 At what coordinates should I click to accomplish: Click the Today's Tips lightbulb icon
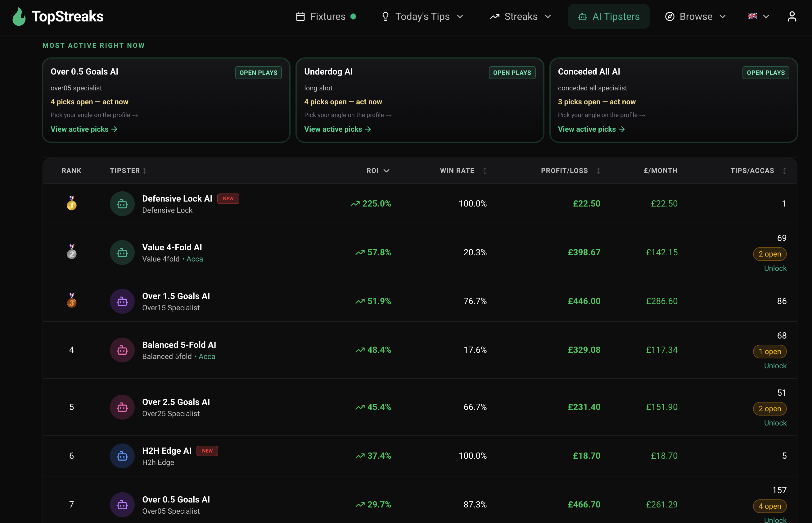click(386, 16)
